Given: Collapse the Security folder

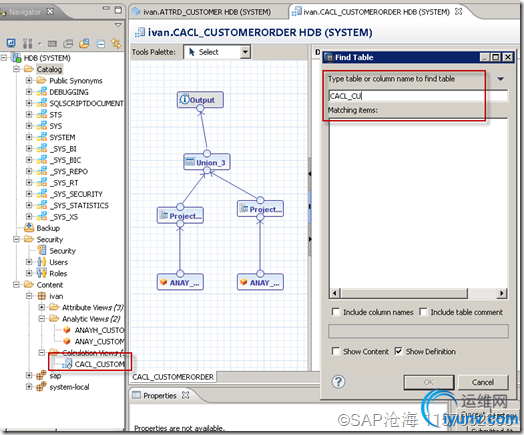Looking at the screenshot, I should pos(16,239).
